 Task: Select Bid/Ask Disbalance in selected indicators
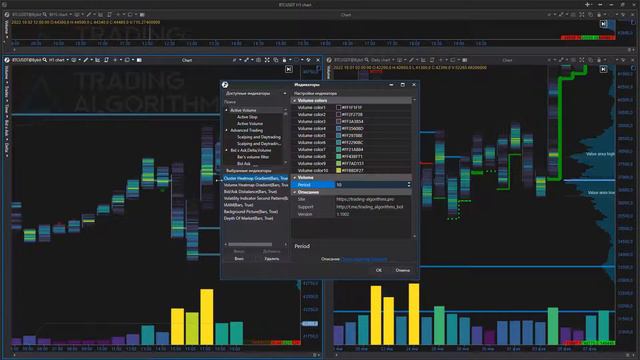pos(250,191)
